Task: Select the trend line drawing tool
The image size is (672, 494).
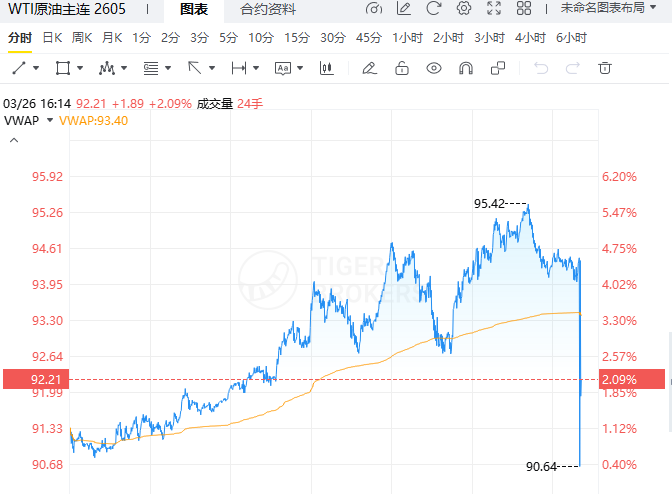Action: pyautogui.click(x=19, y=69)
